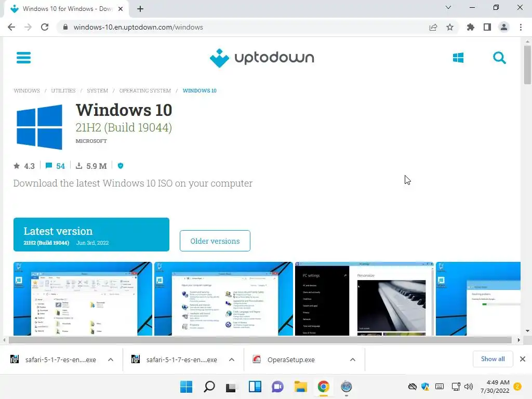The image size is (532, 399).
Task: Toggle the Chrome side panel
Action: click(x=487, y=27)
